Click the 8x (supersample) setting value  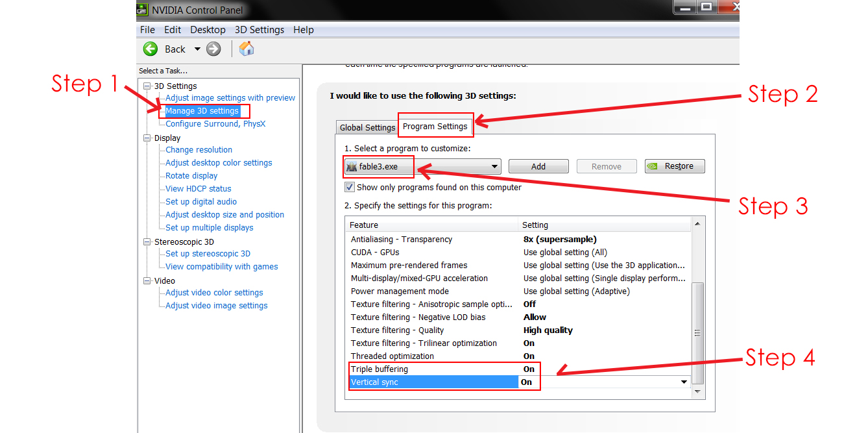coord(560,240)
